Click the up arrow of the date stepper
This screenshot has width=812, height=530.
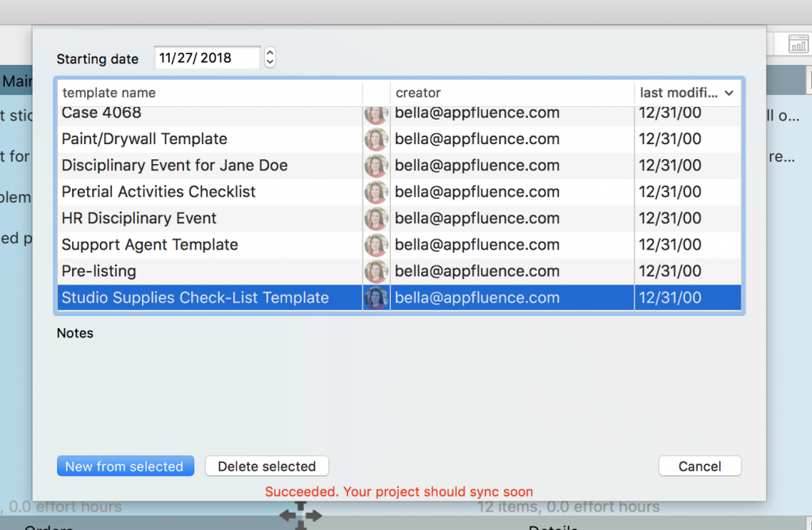click(x=270, y=52)
